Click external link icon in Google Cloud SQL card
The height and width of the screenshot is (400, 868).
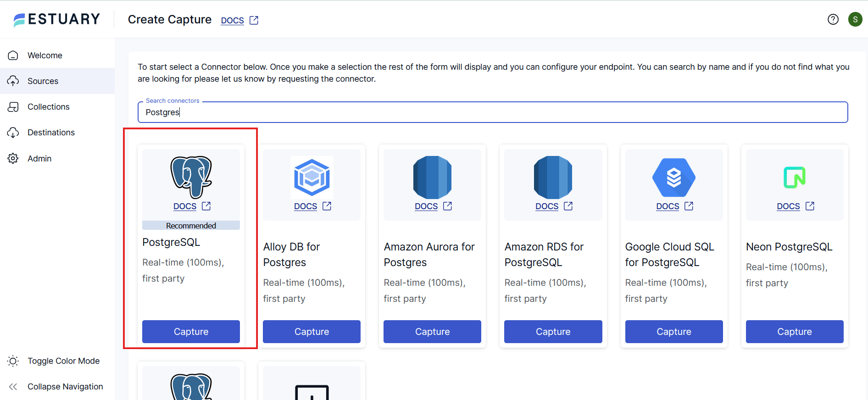[689, 206]
